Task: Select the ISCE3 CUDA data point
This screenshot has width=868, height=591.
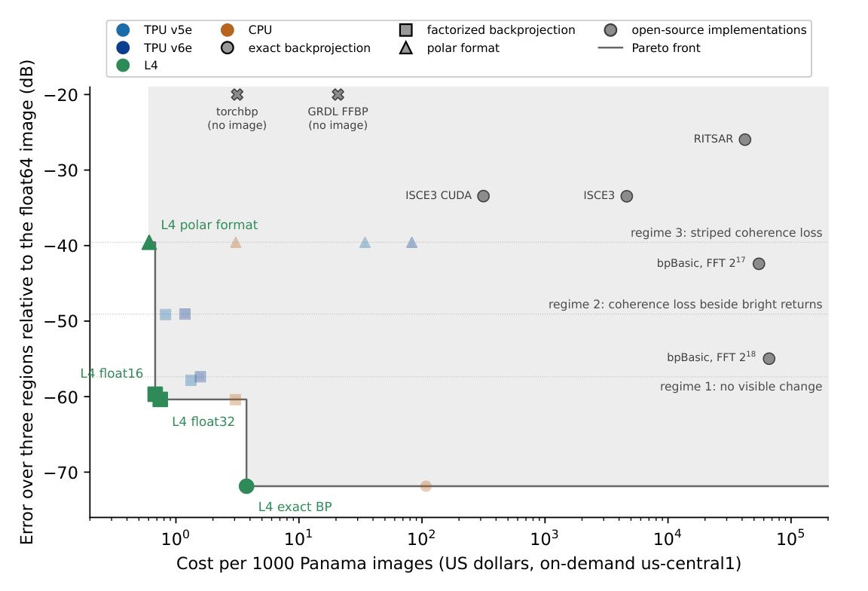Action: pyautogui.click(x=483, y=196)
